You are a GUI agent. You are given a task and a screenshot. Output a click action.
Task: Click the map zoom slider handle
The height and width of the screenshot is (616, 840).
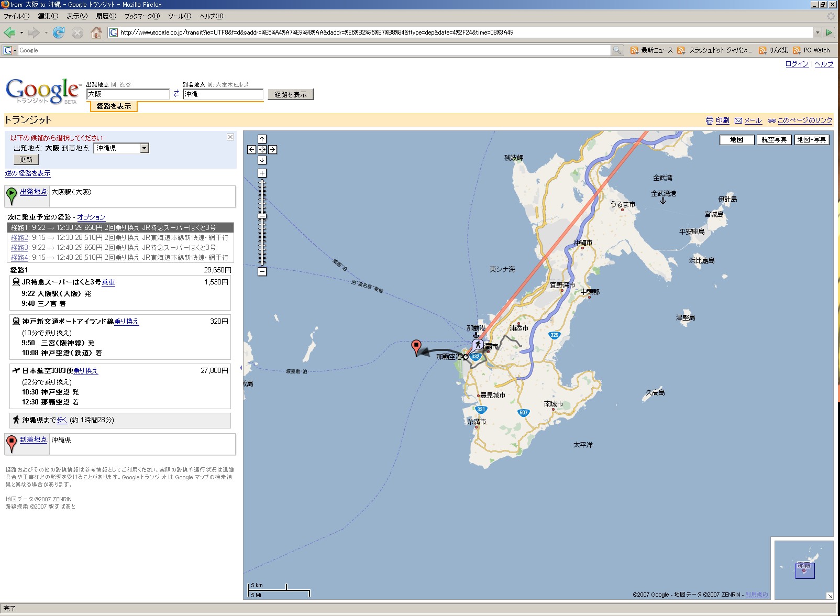click(262, 216)
